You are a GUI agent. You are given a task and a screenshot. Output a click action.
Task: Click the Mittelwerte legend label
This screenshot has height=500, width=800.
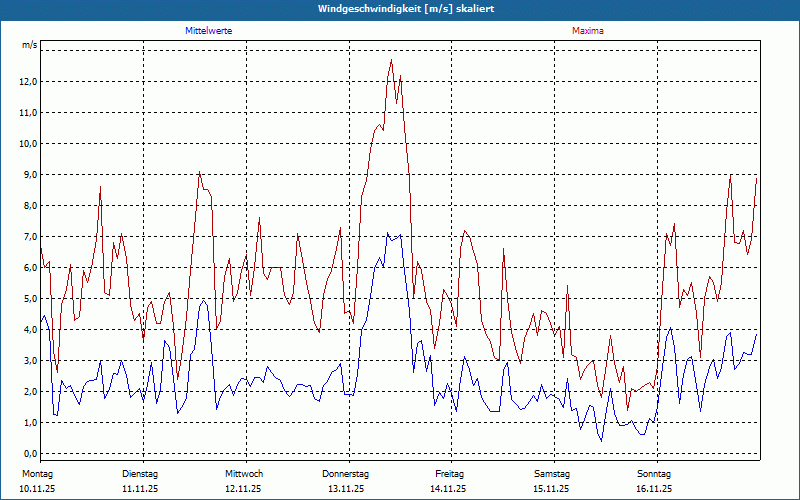tap(208, 31)
